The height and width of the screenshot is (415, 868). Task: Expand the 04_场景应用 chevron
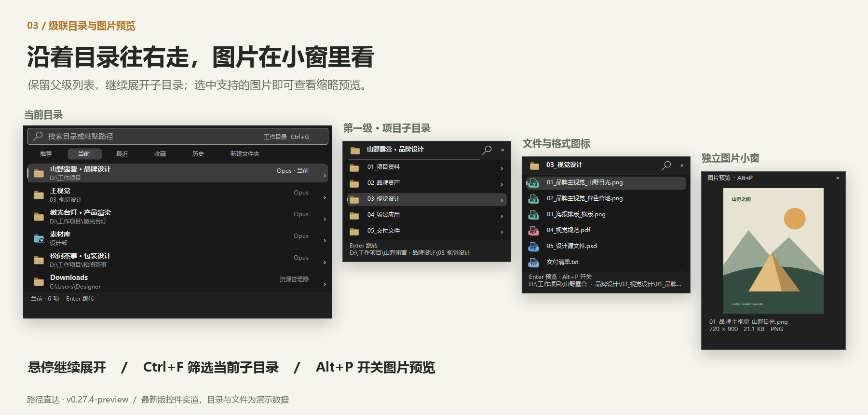point(502,216)
